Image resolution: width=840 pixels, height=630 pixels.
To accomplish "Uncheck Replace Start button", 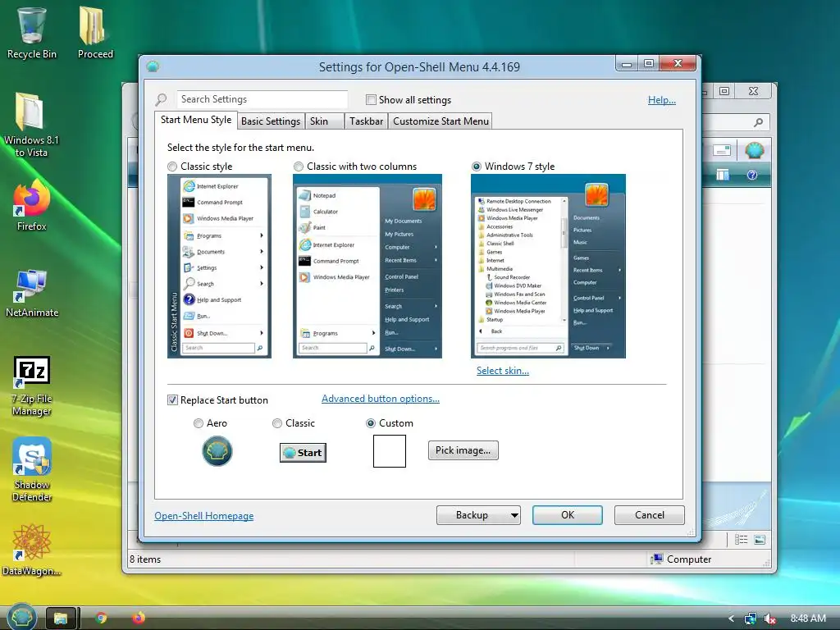I will [172, 400].
